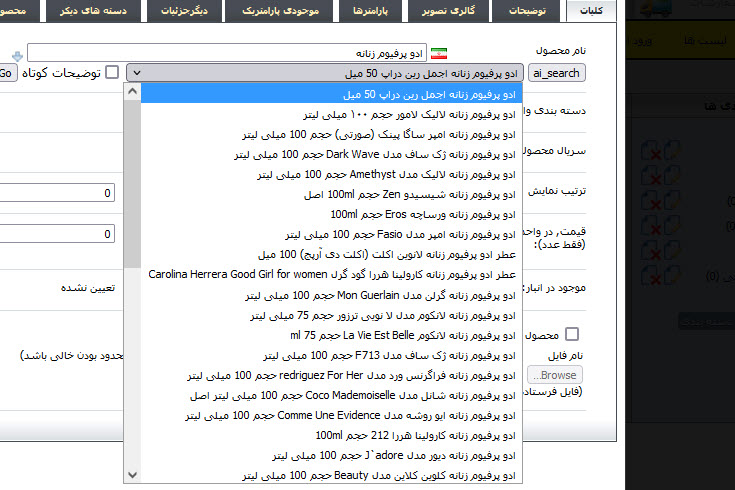Select the Dark Wave perfume option
Viewport: 735px width, 490px height.
332,154
